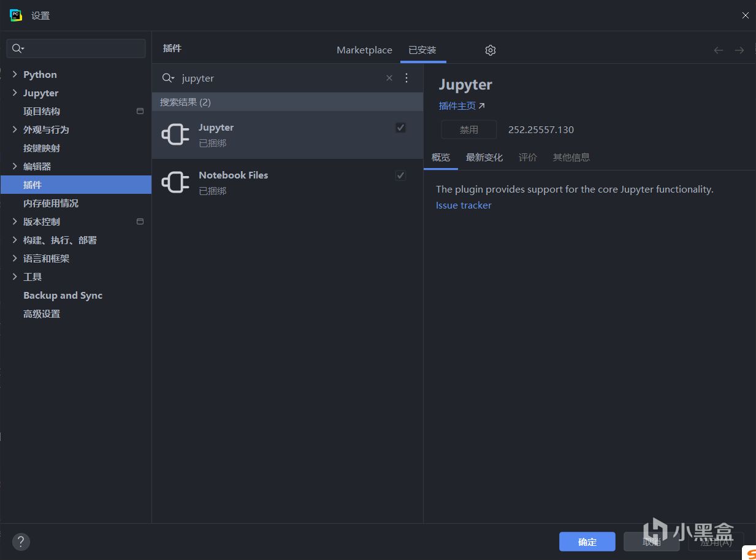Click the Jupyter plugin title heading
Screen dimensions: 756x560
tap(465, 85)
